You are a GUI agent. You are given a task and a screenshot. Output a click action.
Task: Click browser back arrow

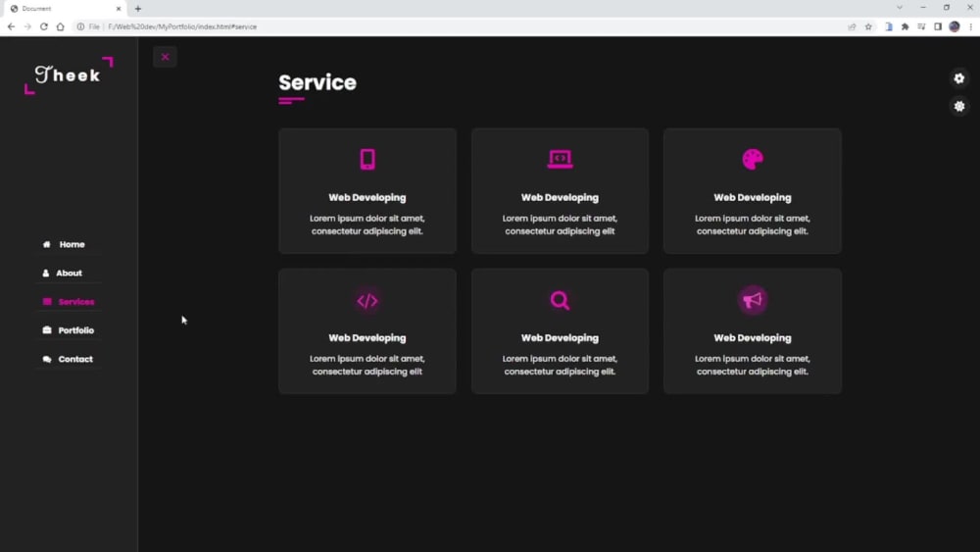click(11, 26)
